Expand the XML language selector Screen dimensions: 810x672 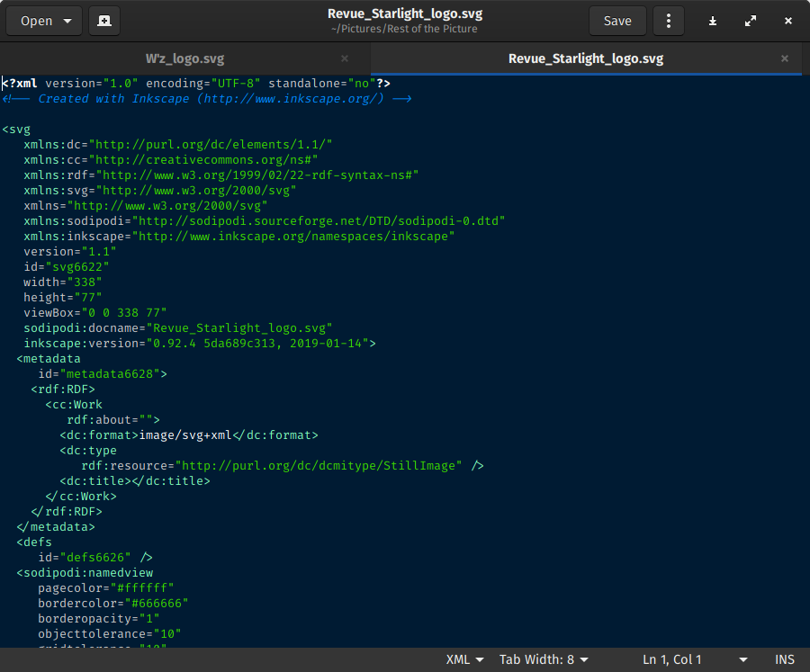465,659
